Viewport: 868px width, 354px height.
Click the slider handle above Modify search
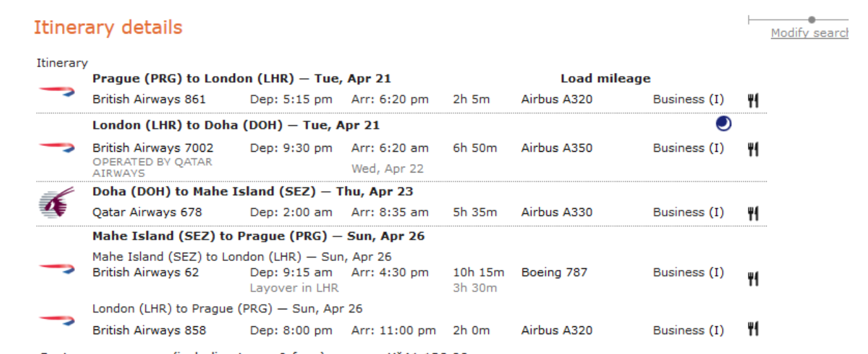(812, 20)
